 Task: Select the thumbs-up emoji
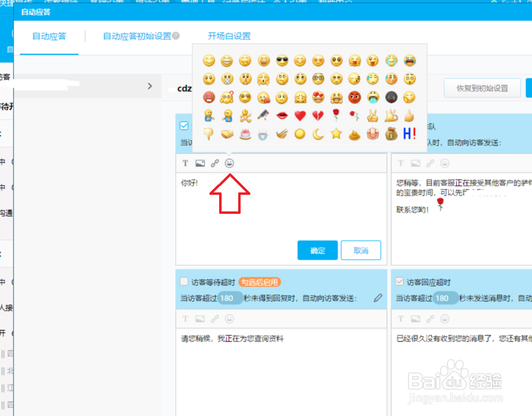pyautogui.click(x=409, y=115)
